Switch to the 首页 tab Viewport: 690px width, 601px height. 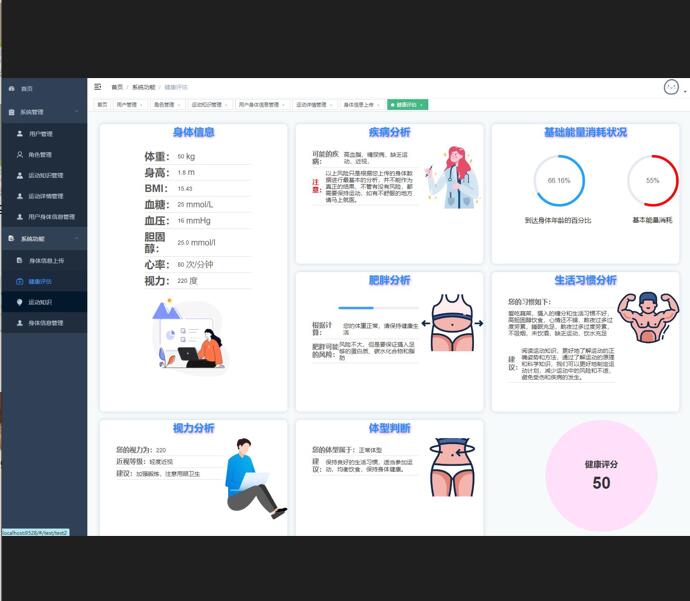click(102, 105)
